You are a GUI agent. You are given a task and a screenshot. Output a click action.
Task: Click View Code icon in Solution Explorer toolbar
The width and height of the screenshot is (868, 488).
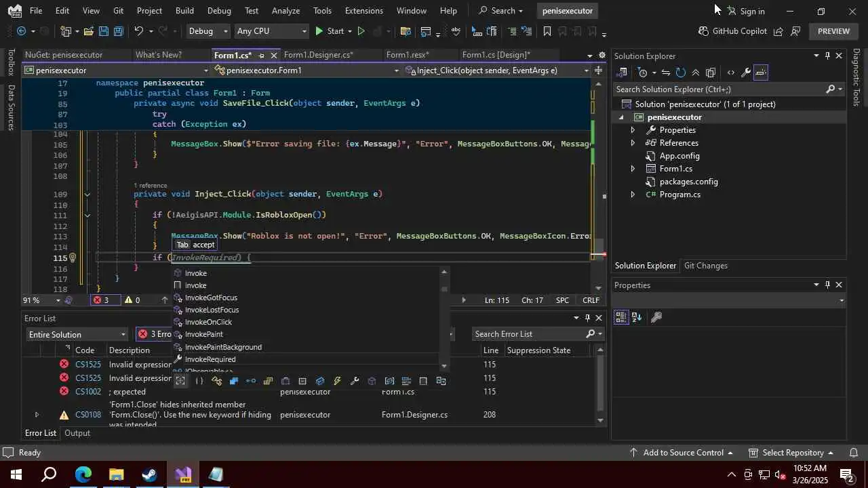(730, 73)
